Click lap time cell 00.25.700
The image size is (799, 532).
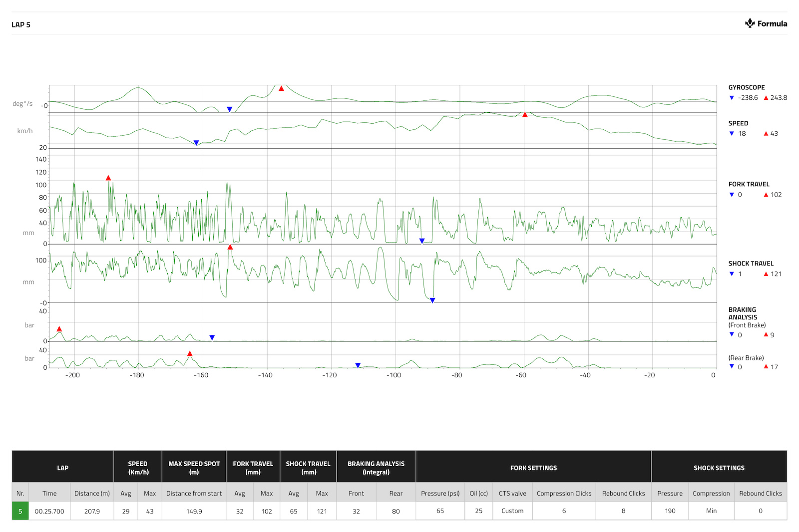tap(49, 511)
